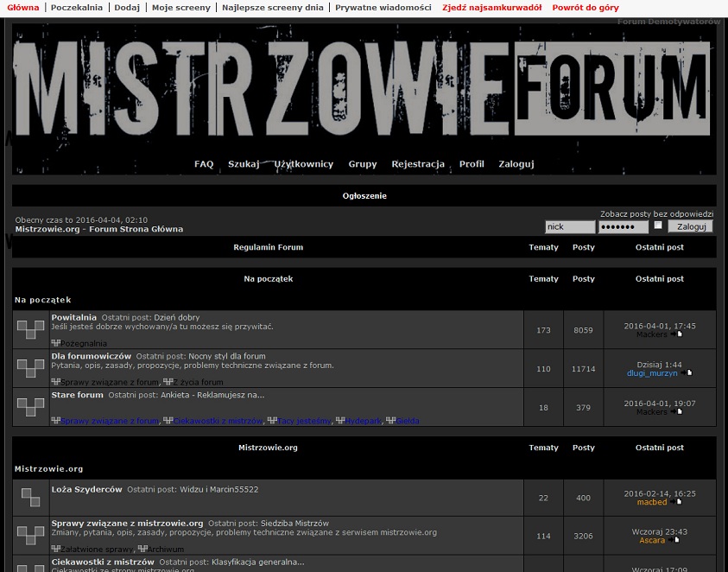The width and height of the screenshot is (728, 572).
Task: Open Profil in the forum menu
Action: [472, 164]
